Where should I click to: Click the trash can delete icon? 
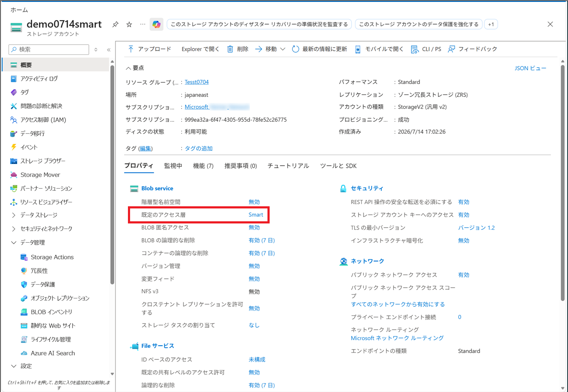coord(230,49)
